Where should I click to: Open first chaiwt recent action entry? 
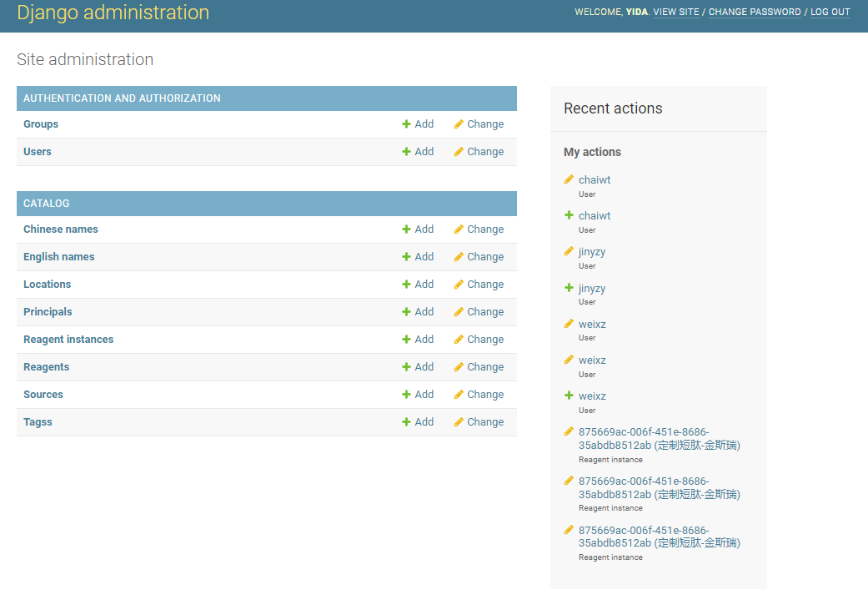595,179
